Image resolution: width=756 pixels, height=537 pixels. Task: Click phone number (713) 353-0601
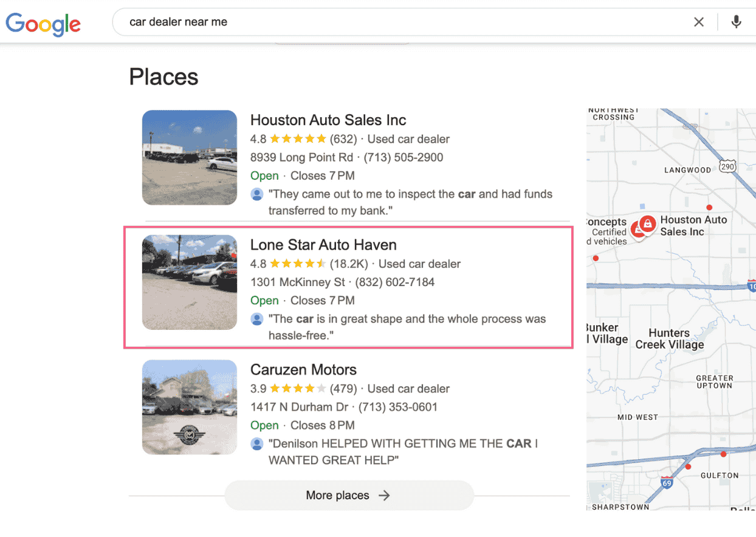pyautogui.click(x=398, y=406)
